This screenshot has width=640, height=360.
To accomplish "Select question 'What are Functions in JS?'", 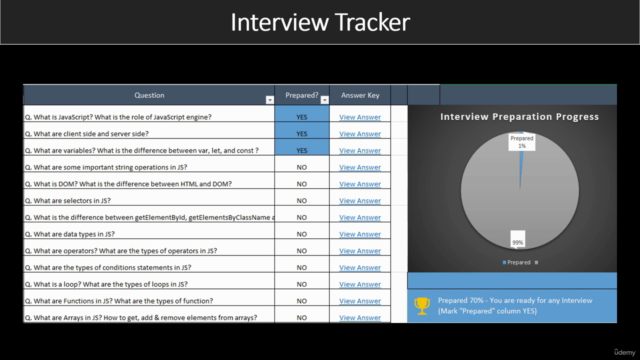I will 149,298.
